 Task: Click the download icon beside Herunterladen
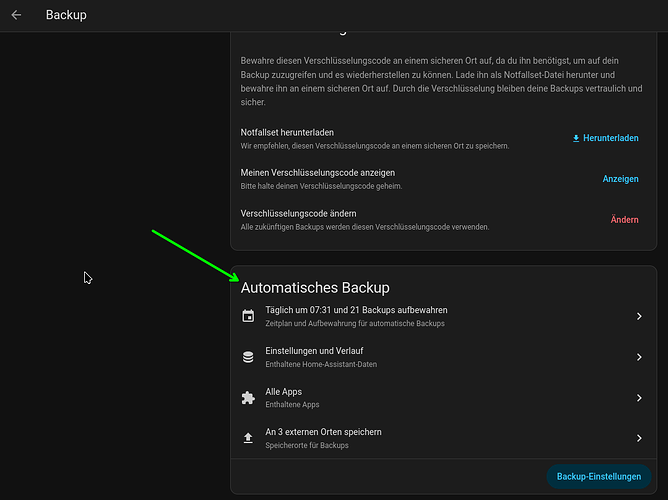[576, 138]
